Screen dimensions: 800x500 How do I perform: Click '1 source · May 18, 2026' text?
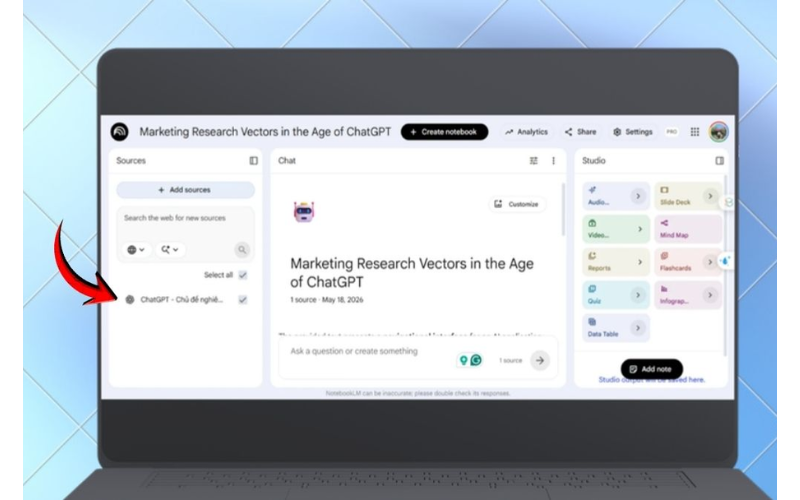[327, 299]
